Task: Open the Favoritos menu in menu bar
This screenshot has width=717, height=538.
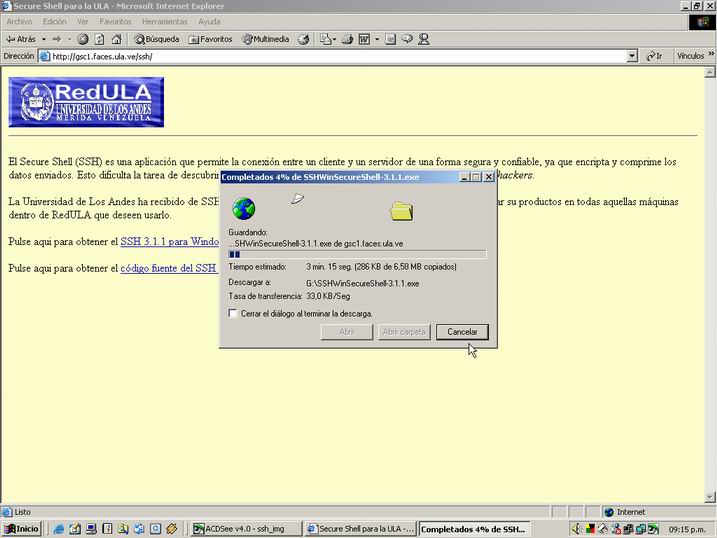Action: [115, 21]
